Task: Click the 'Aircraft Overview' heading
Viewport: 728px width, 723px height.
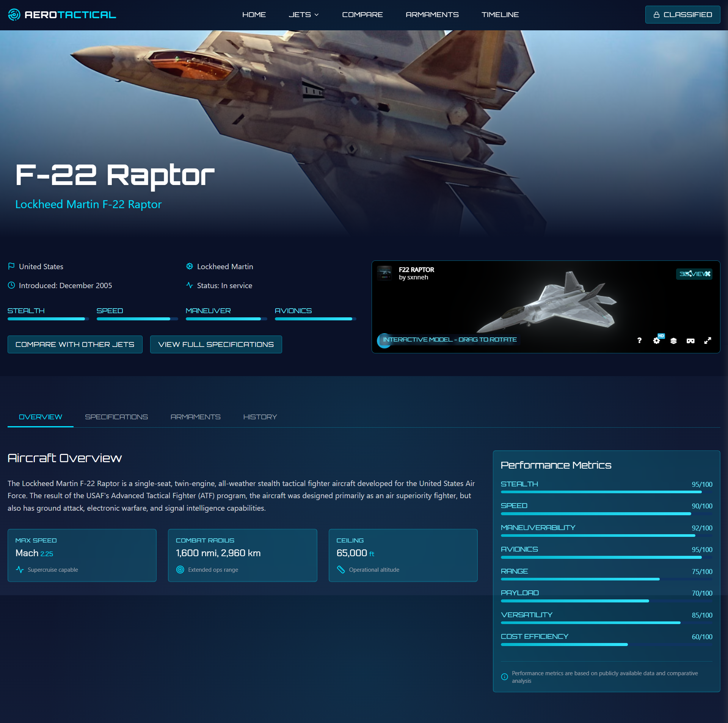Action: click(x=65, y=458)
